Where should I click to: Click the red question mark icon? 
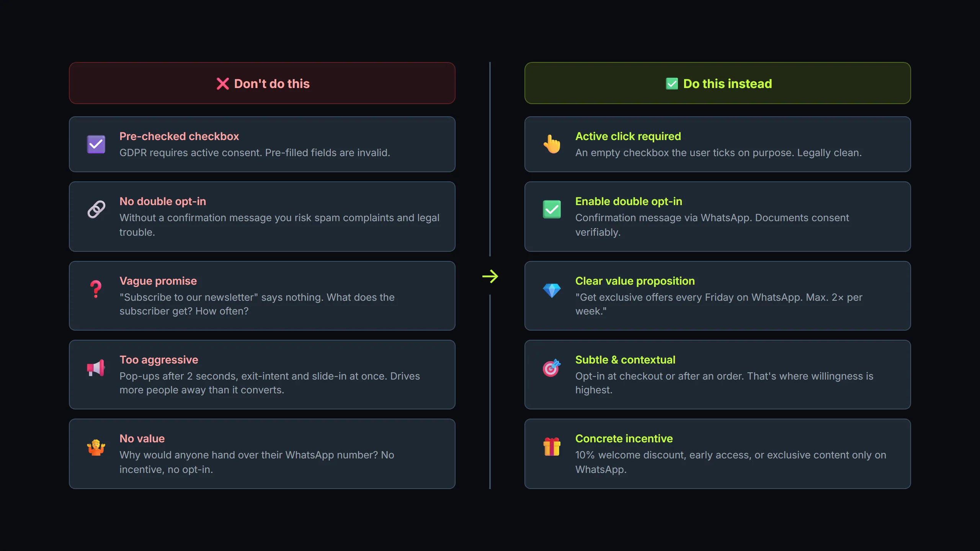coord(96,289)
